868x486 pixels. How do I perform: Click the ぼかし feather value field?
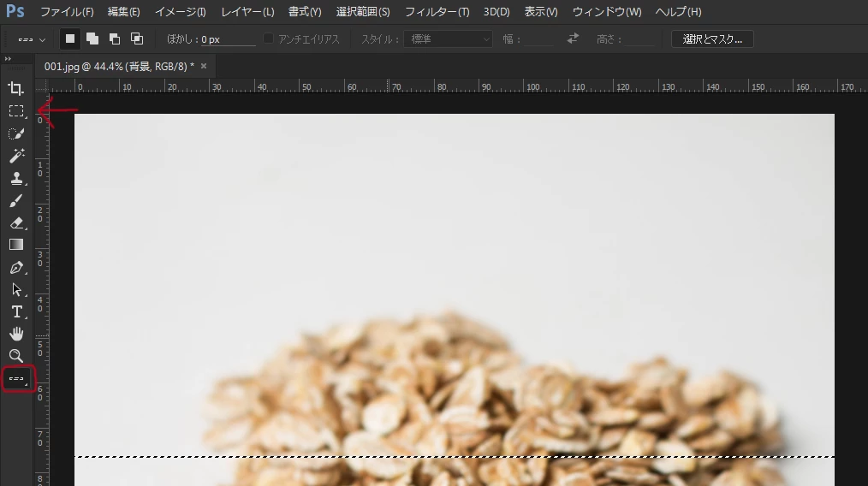coord(228,39)
